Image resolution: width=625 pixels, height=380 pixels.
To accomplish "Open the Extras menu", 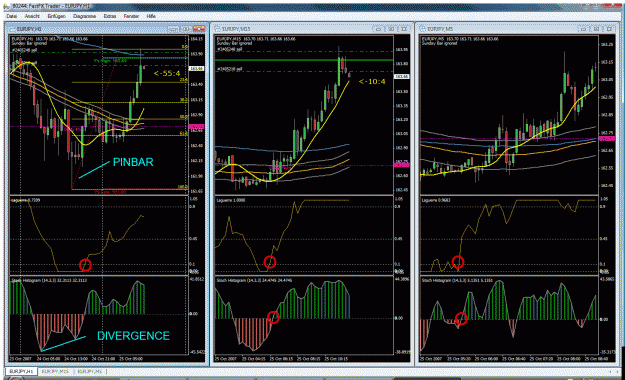I will pos(110,16).
